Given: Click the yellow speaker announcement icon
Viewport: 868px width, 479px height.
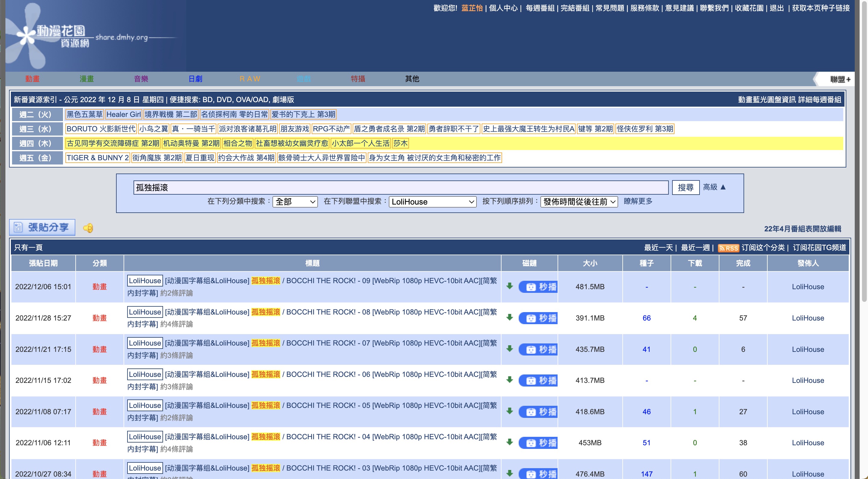Looking at the screenshot, I should tap(88, 228).
